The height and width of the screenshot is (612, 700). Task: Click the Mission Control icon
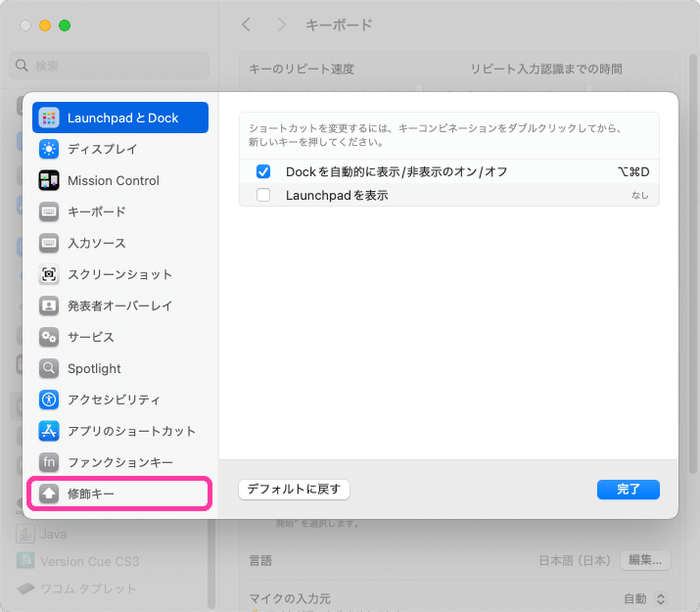50,180
